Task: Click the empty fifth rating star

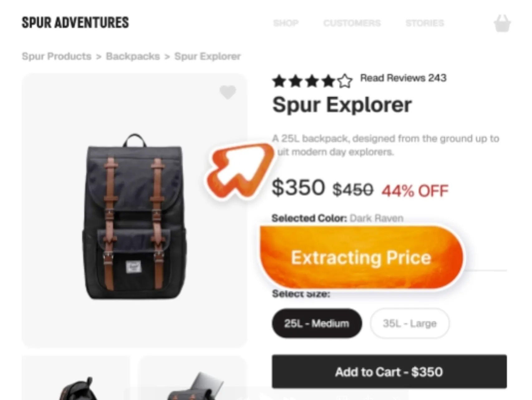Action: pos(345,81)
